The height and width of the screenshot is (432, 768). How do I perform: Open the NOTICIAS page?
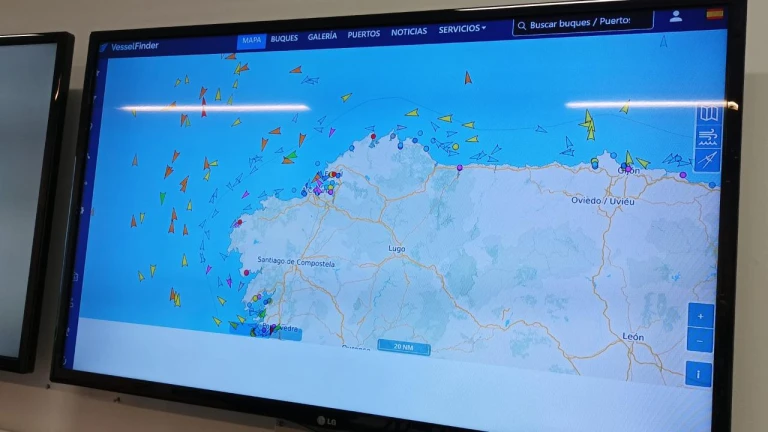[409, 32]
